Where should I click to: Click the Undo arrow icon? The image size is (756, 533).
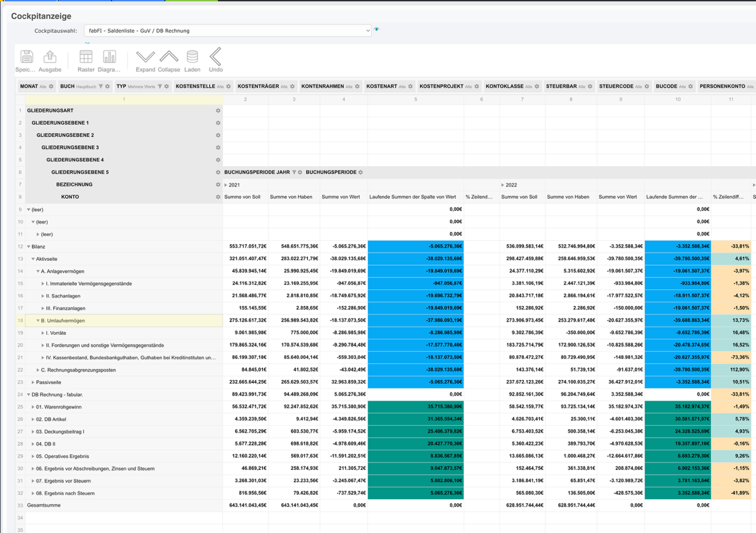point(215,57)
